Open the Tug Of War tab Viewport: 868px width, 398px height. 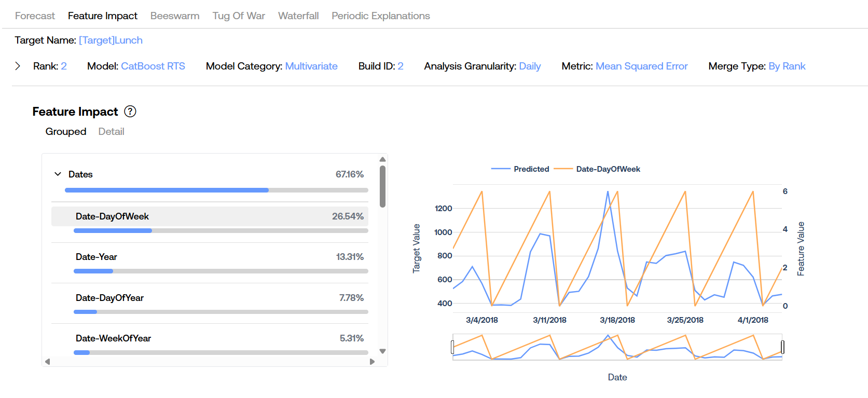click(x=239, y=16)
